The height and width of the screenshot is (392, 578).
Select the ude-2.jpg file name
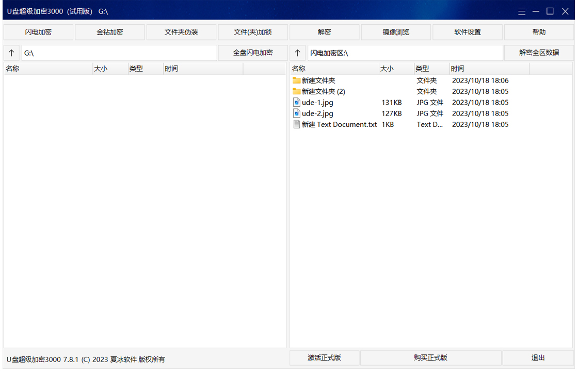[317, 113]
